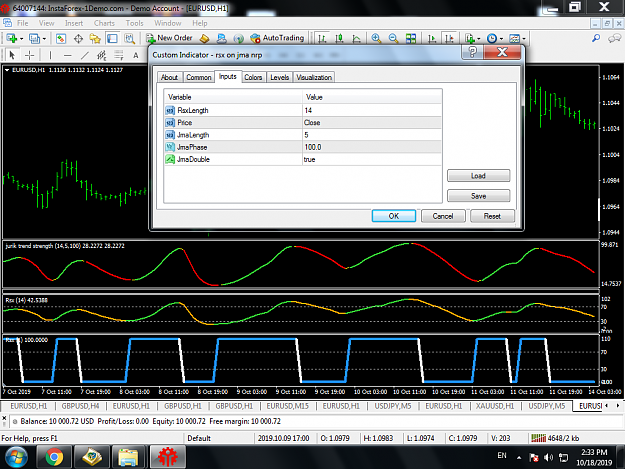Toggle the JmaDouble value true

tap(371, 159)
